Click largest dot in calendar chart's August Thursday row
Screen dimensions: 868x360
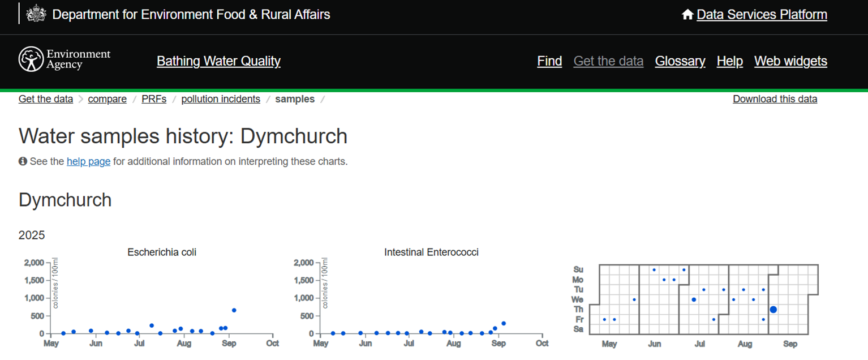coord(773,310)
